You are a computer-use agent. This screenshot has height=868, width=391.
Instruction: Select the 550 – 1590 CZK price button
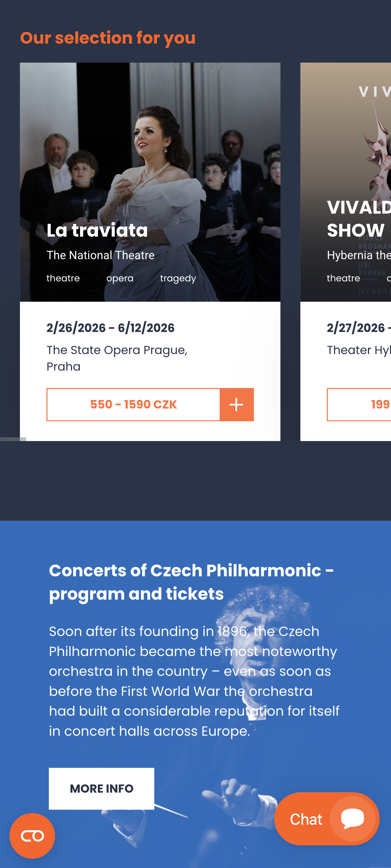pos(133,404)
